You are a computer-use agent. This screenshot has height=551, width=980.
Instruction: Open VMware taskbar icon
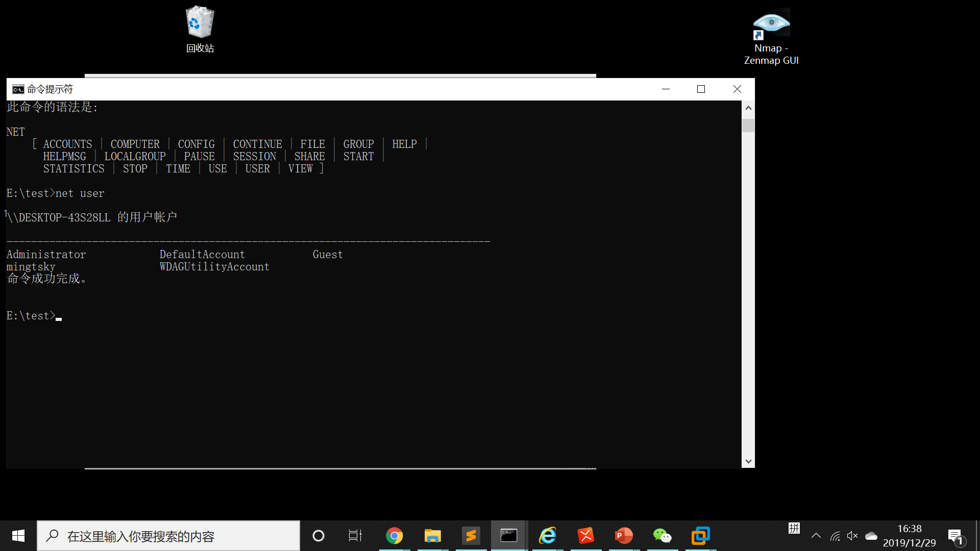coord(700,536)
